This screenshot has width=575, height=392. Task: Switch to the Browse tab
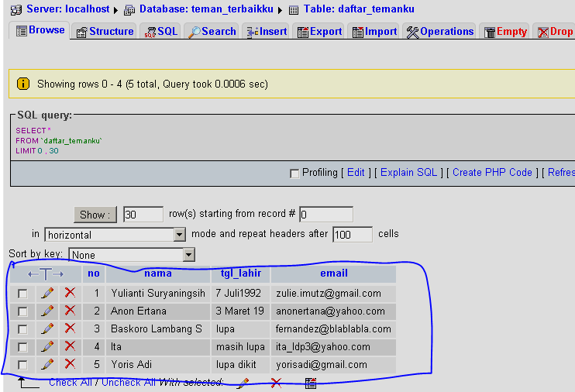coord(40,30)
